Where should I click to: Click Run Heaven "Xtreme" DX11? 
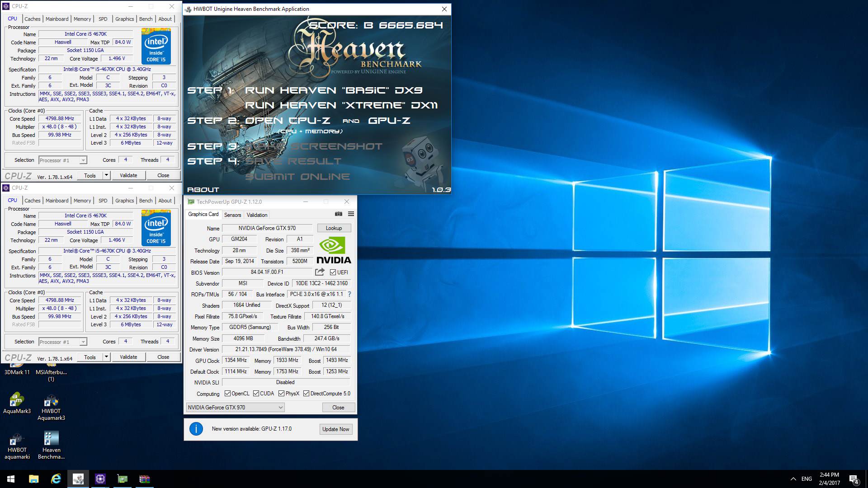point(341,105)
